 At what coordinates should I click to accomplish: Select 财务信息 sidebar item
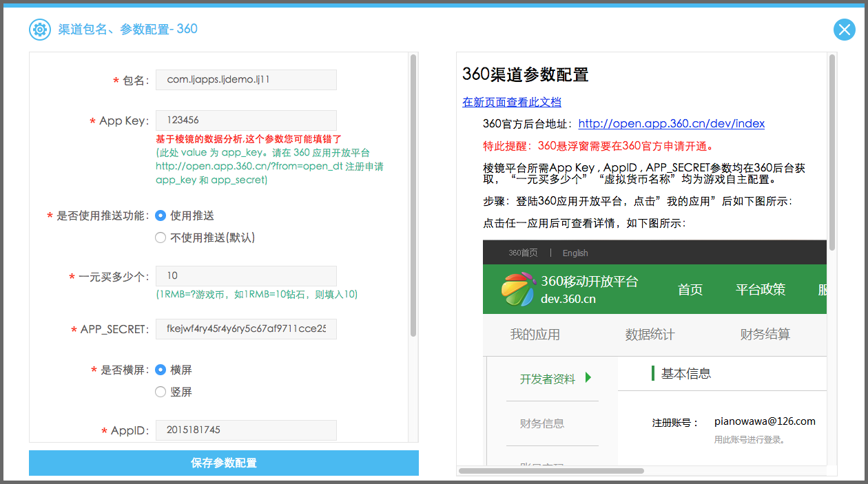542,423
